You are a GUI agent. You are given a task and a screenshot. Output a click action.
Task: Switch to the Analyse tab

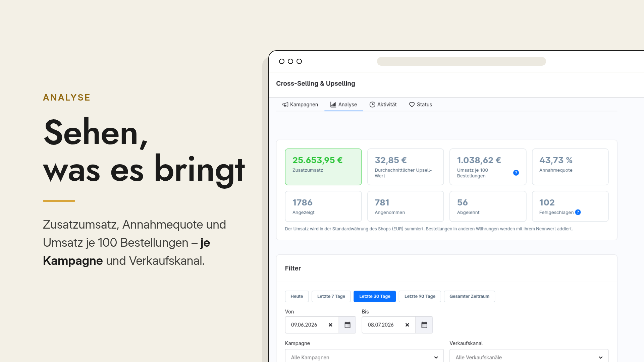343,105
